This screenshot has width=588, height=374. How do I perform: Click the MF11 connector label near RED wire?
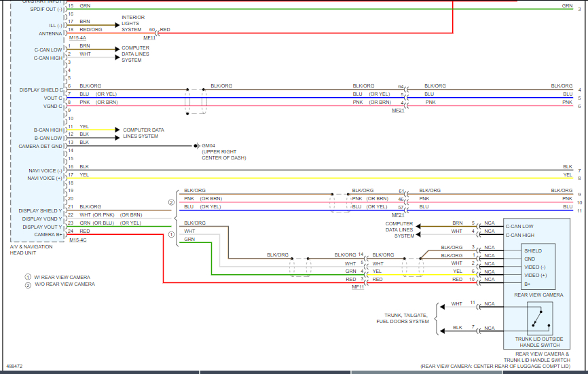click(149, 38)
